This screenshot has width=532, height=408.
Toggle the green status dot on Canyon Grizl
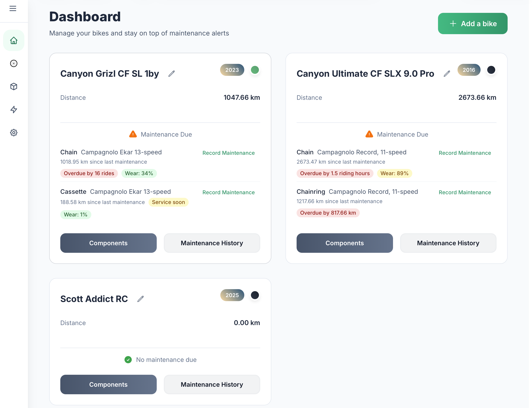coord(255,70)
